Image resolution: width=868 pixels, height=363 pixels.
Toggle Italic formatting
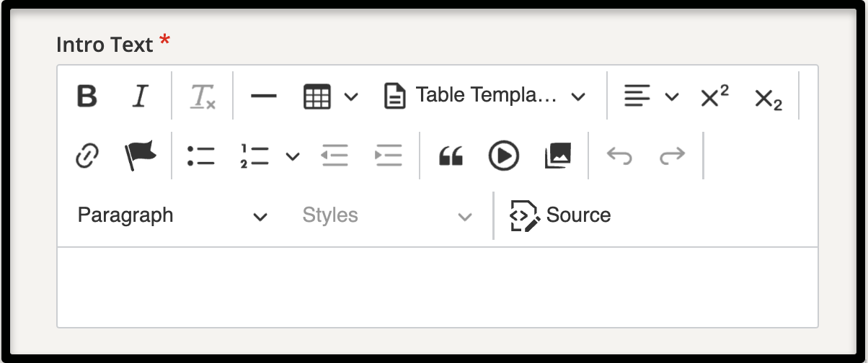point(140,96)
